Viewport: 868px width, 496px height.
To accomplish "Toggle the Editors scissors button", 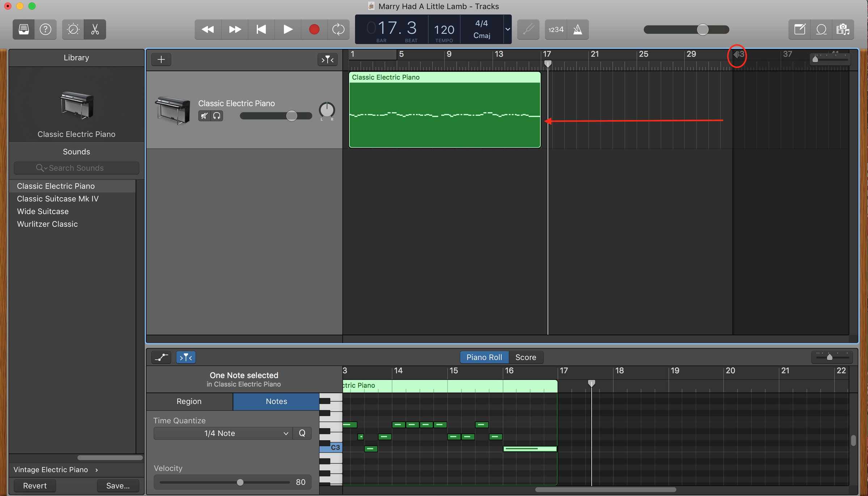I will click(95, 29).
